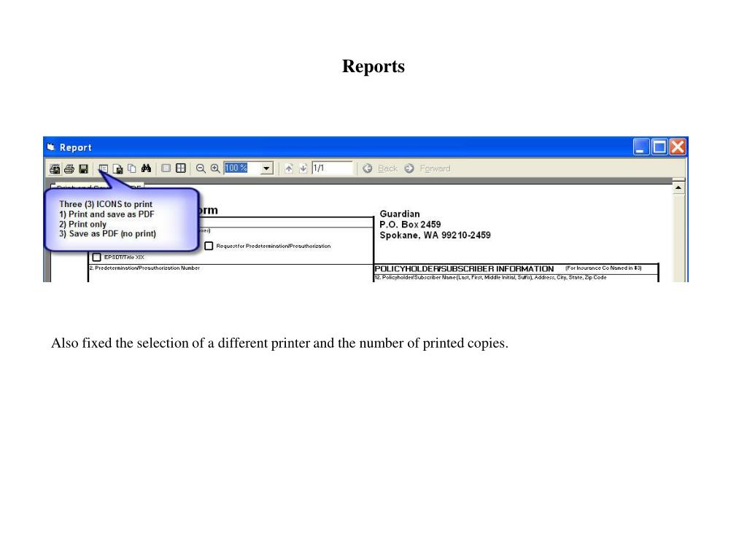Click the copy pages icon
The width and height of the screenshot is (747, 560).
[x=132, y=168]
